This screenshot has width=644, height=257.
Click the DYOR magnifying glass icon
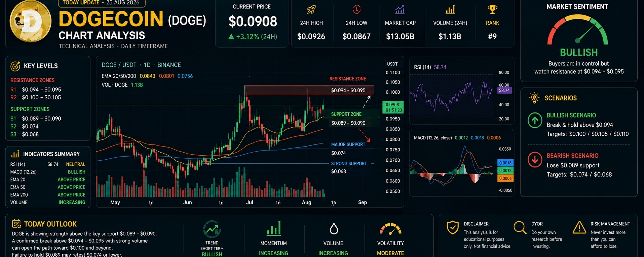pyautogui.click(x=520, y=228)
